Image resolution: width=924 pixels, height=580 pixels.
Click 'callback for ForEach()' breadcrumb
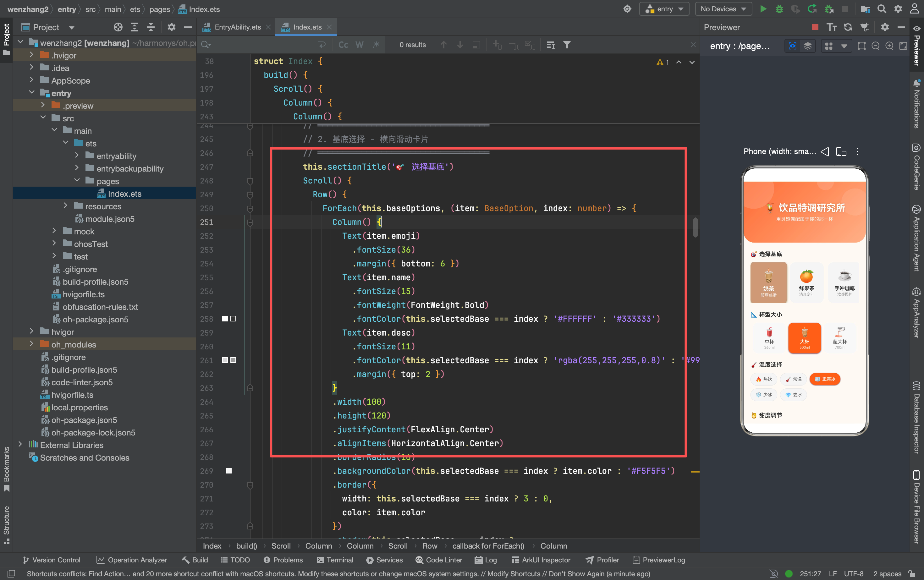(x=488, y=546)
